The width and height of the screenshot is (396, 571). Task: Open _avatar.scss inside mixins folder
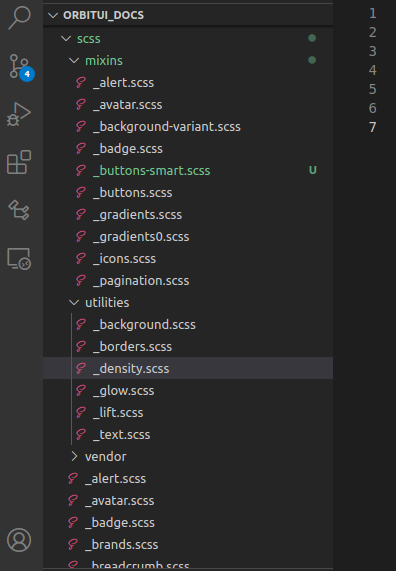(188, 105)
